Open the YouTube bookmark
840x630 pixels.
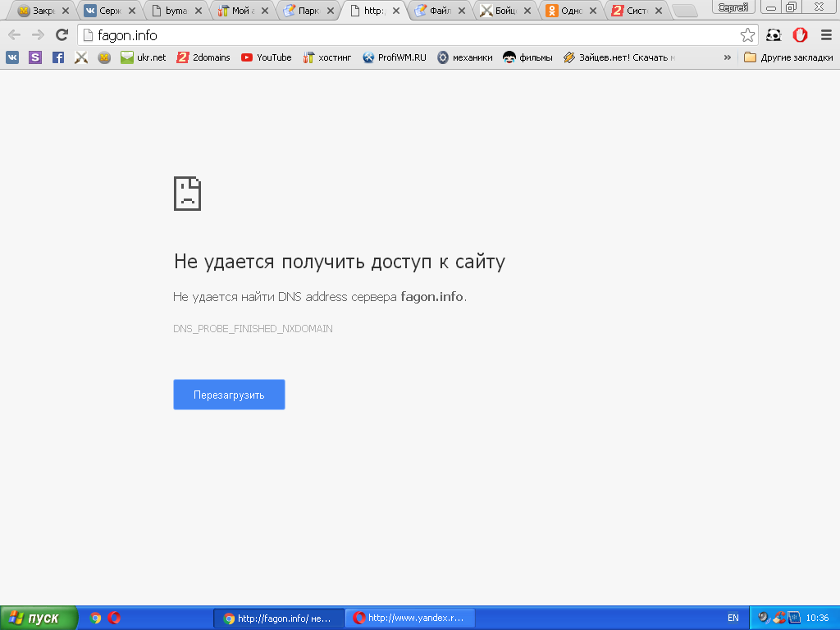click(266, 57)
